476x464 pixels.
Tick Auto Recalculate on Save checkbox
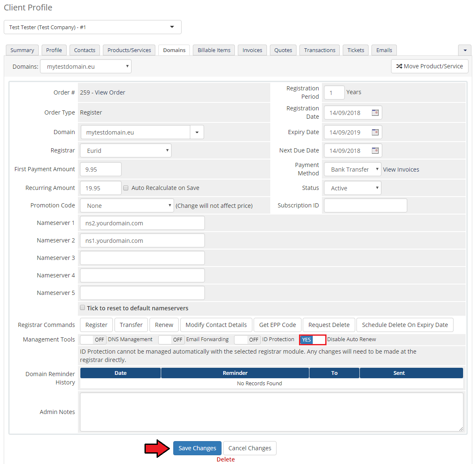[x=126, y=188]
